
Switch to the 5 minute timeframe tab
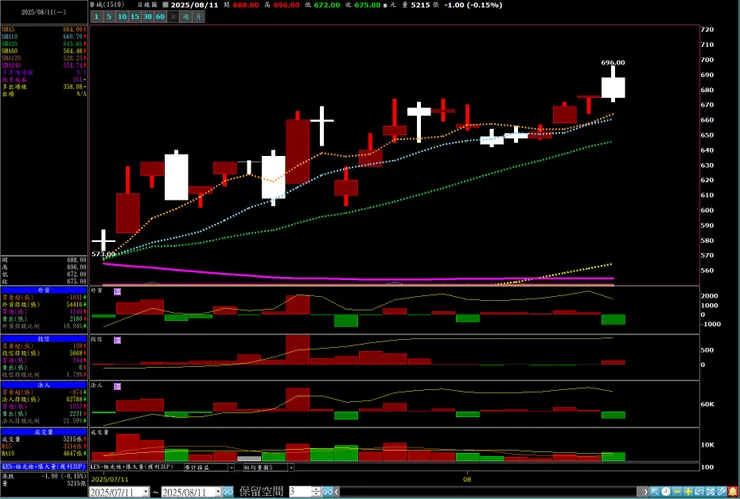tap(109, 17)
